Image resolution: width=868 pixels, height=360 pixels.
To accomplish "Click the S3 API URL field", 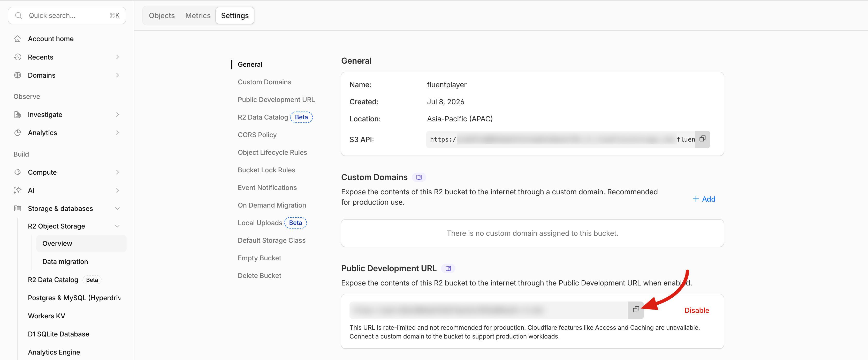I will [560, 139].
